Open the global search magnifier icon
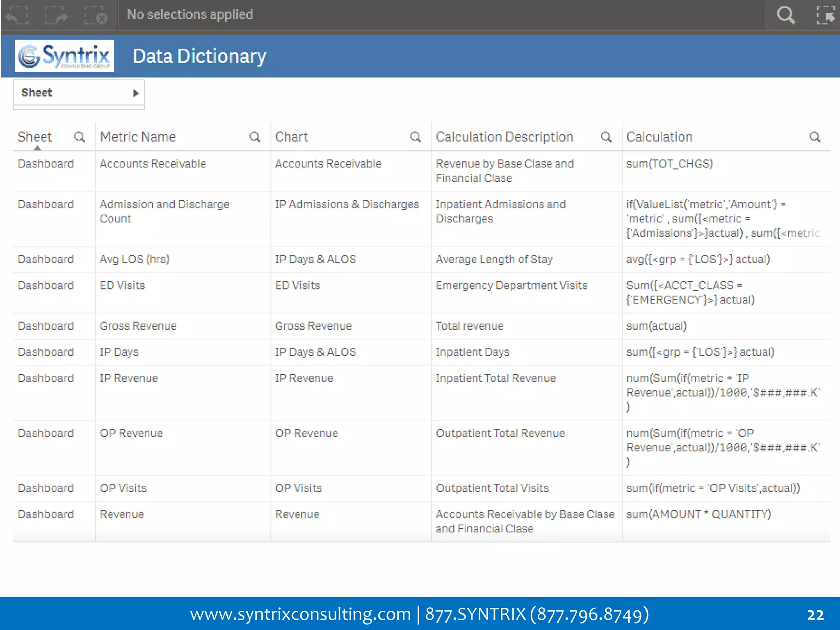This screenshot has height=630, width=840. coord(785,16)
